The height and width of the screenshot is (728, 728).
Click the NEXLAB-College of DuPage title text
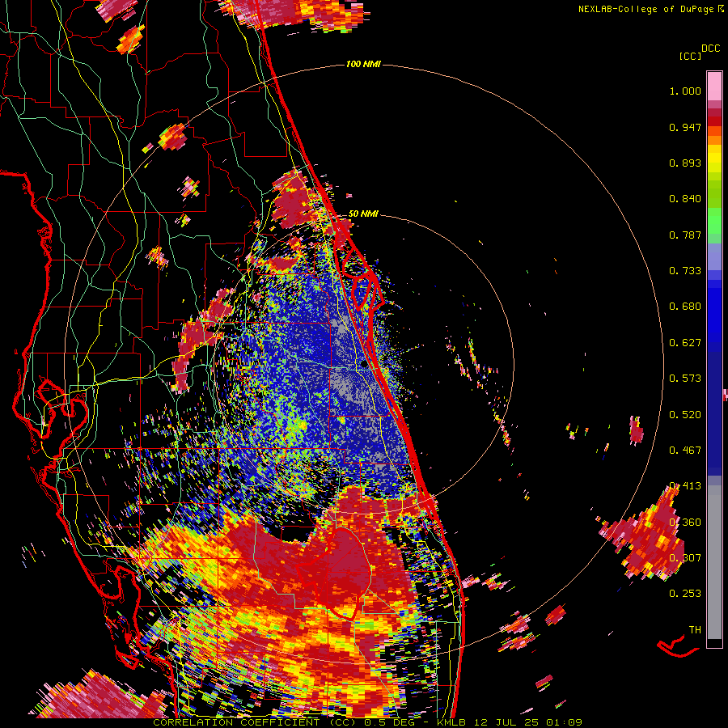click(646, 9)
